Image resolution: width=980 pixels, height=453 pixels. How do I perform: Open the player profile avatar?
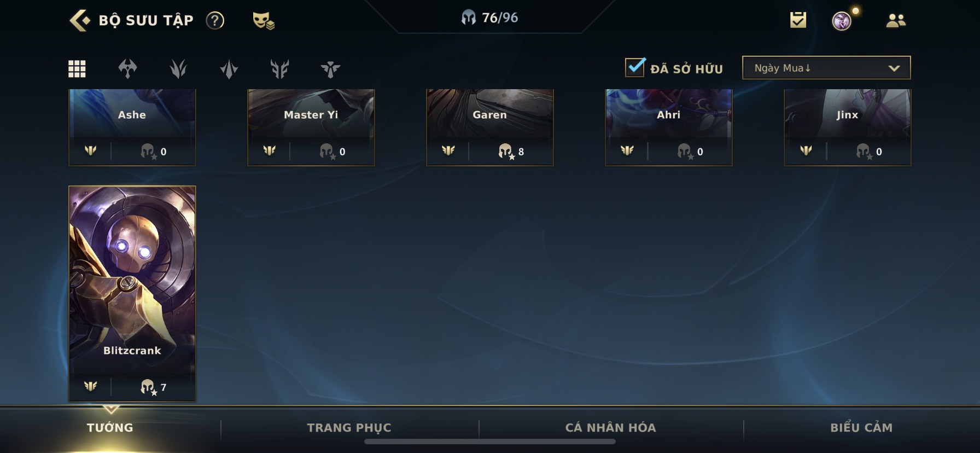pyautogui.click(x=842, y=21)
